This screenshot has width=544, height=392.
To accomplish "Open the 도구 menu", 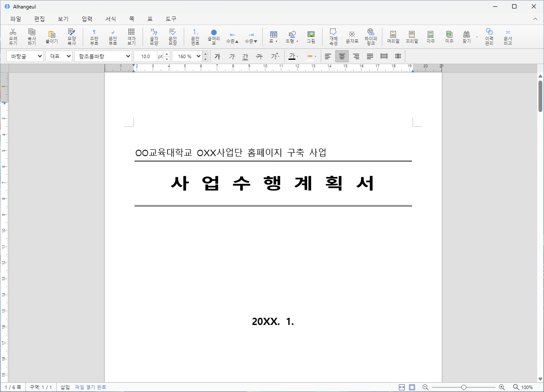I will click(x=171, y=19).
